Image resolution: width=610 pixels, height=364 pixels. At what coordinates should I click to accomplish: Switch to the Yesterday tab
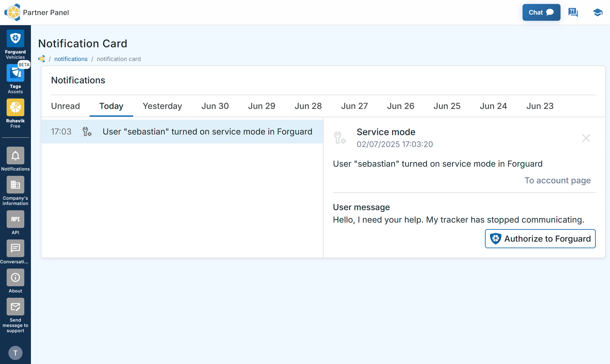[162, 106]
